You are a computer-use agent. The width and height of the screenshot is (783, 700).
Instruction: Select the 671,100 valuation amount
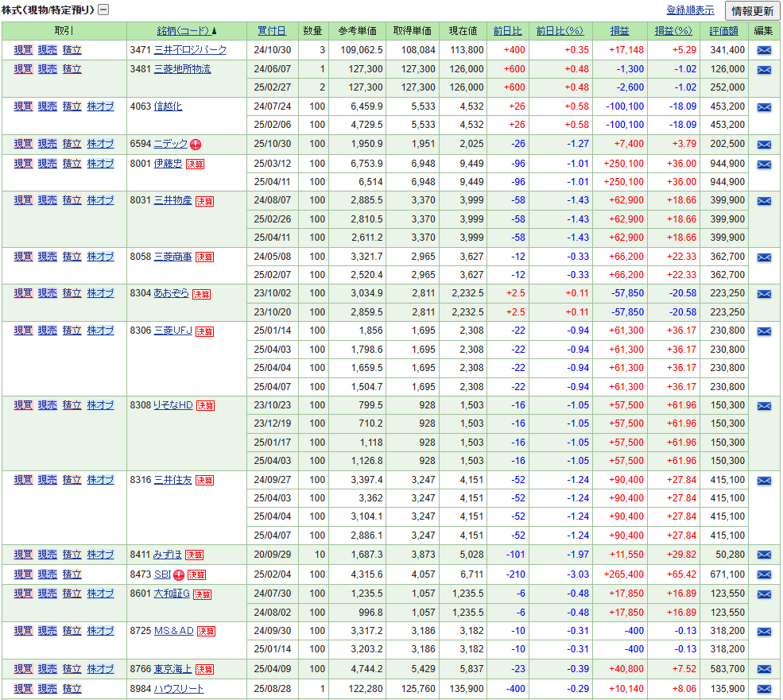point(727,574)
